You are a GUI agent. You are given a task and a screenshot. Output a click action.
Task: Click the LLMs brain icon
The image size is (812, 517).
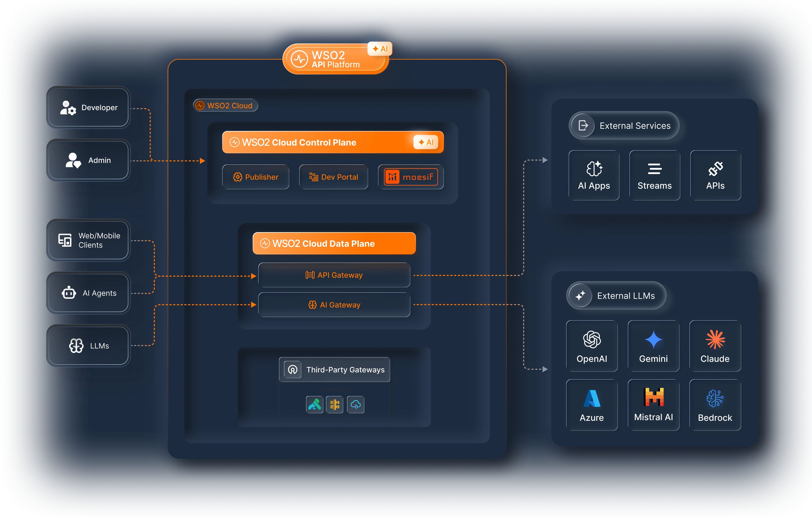(76, 345)
